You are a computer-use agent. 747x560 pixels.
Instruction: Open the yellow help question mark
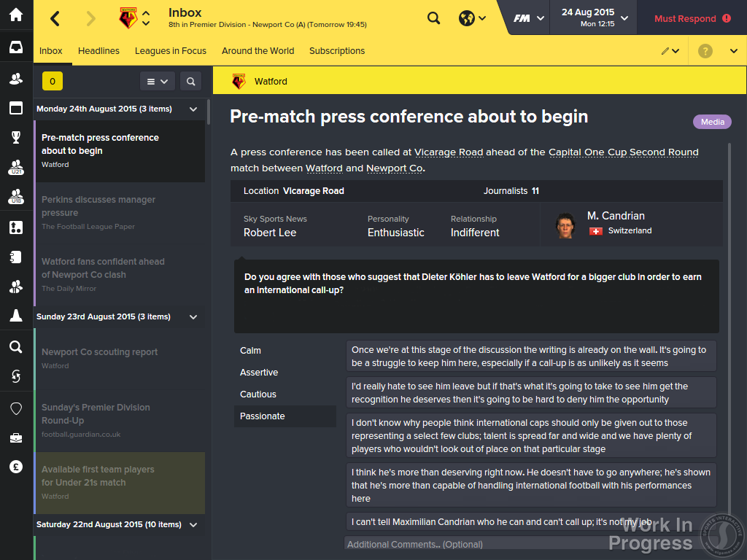(x=705, y=51)
